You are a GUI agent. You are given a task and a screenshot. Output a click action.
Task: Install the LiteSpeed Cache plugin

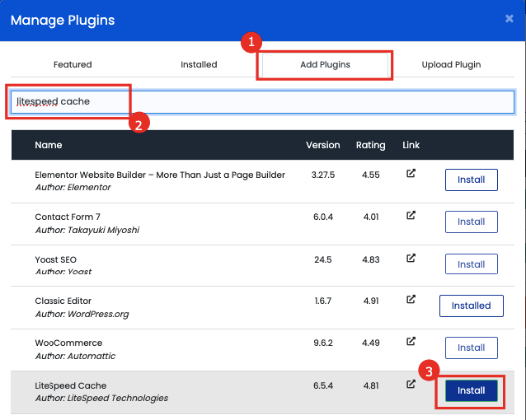coord(472,390)
